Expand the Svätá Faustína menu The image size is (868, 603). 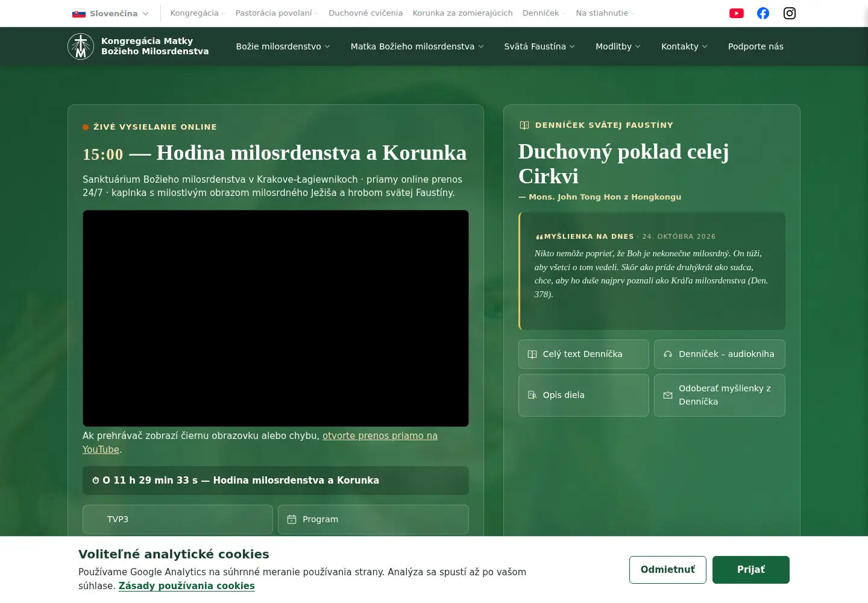click(539, 46)
